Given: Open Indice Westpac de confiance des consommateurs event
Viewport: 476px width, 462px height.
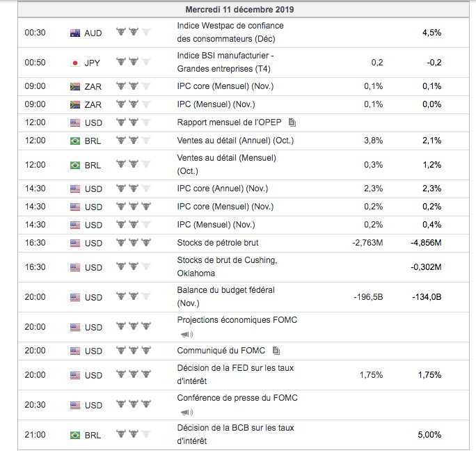Looking at the screenshot, I should [230, 32].
